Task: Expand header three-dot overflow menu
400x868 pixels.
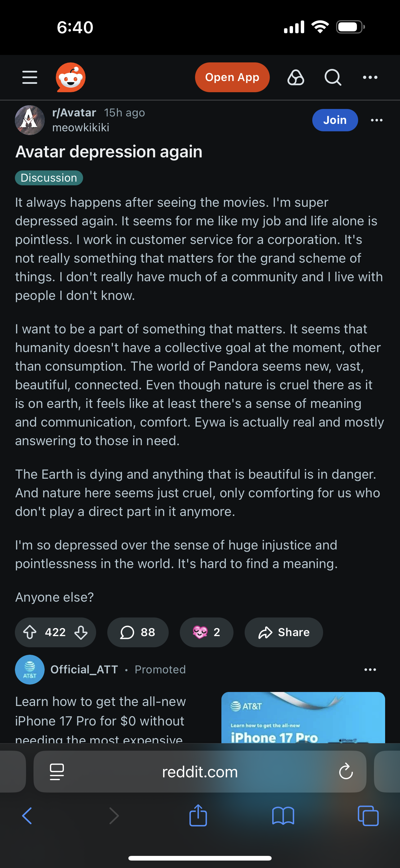Action: [x=370, y=78]
